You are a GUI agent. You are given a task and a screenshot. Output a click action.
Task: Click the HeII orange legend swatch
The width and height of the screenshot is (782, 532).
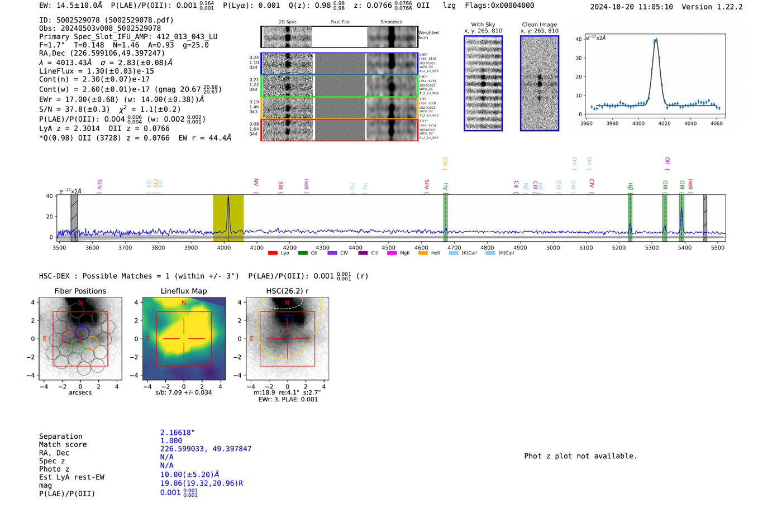pyautogui.click(x=423, y=253)
